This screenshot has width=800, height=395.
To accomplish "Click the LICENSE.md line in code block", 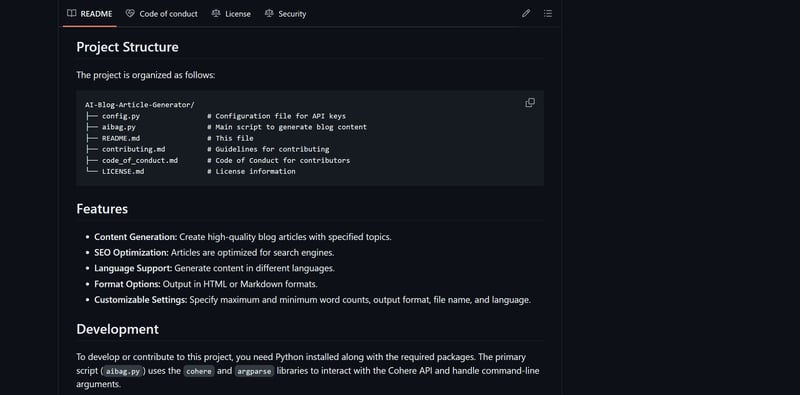I will (x=190, y=171).
